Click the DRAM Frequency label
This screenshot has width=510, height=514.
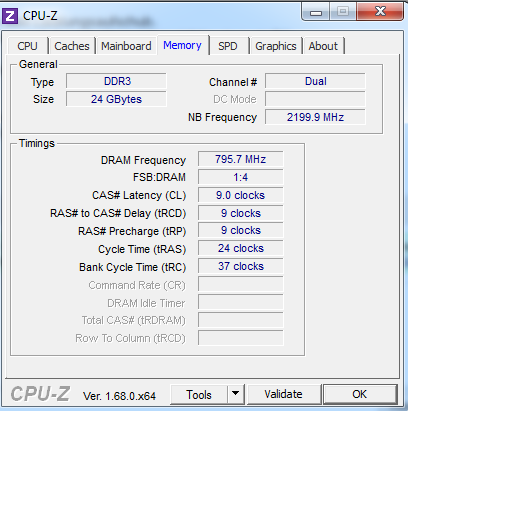point(143,160)
